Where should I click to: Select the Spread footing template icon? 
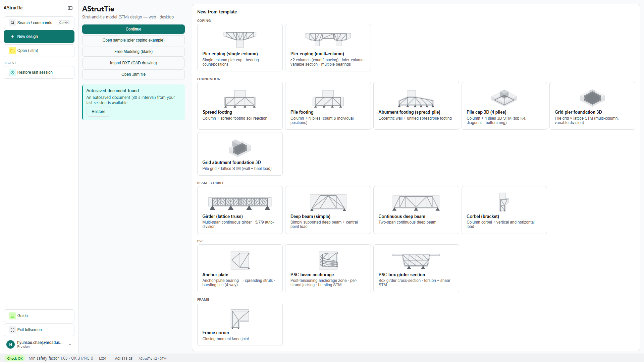point(240,98)
